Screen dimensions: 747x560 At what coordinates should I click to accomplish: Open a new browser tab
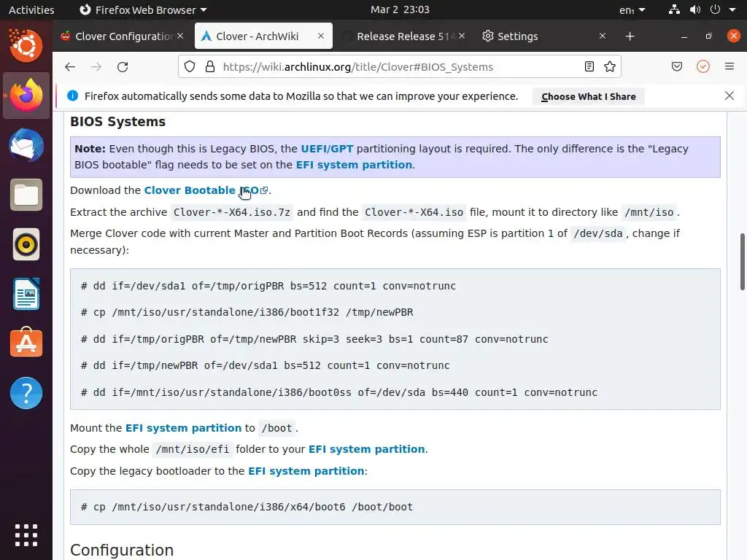(x=630, y=36)
